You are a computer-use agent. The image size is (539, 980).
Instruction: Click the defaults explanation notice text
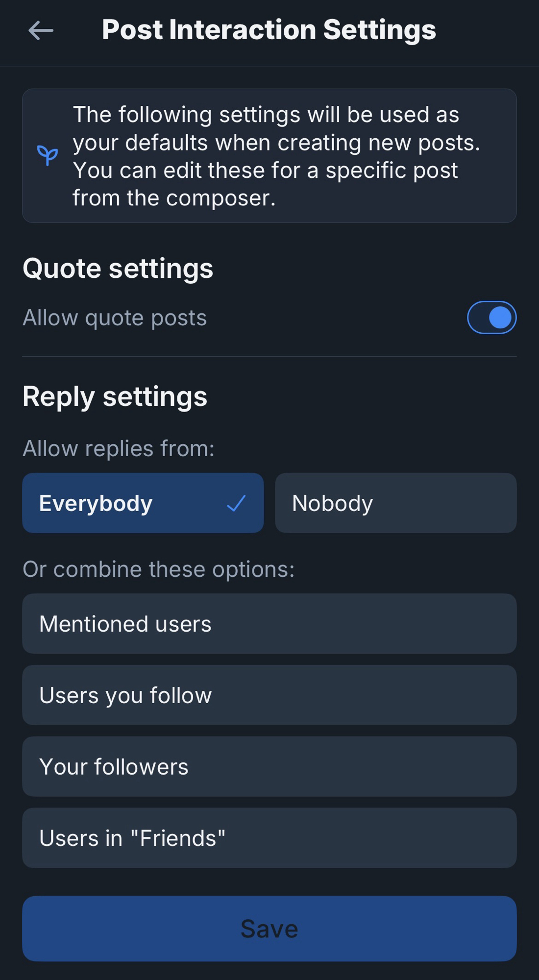[x=276, y=156]
